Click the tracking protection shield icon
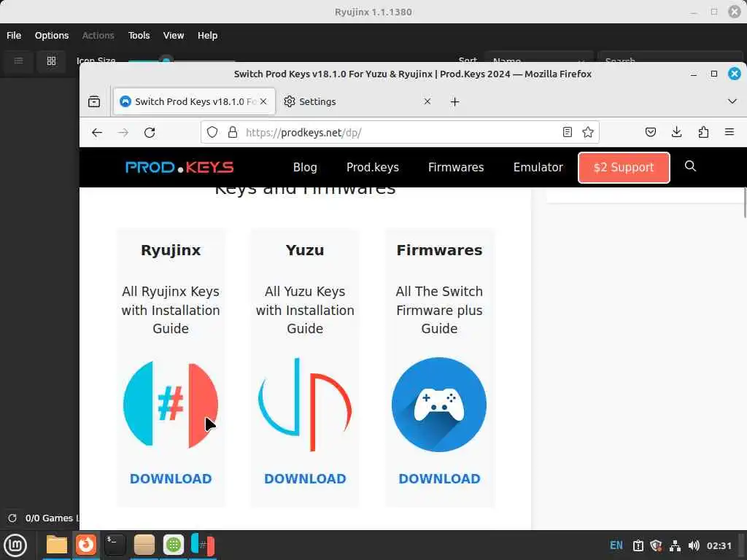This screenshot has width=747, height=560. (212, 133)
